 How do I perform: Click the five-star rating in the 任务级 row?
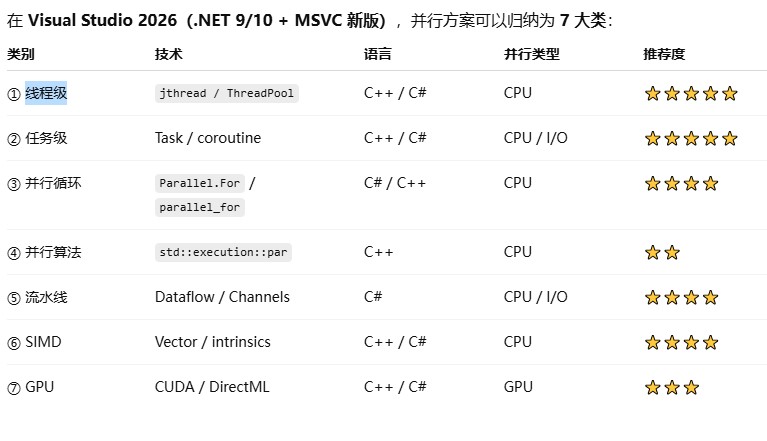[x=691, y=139]
